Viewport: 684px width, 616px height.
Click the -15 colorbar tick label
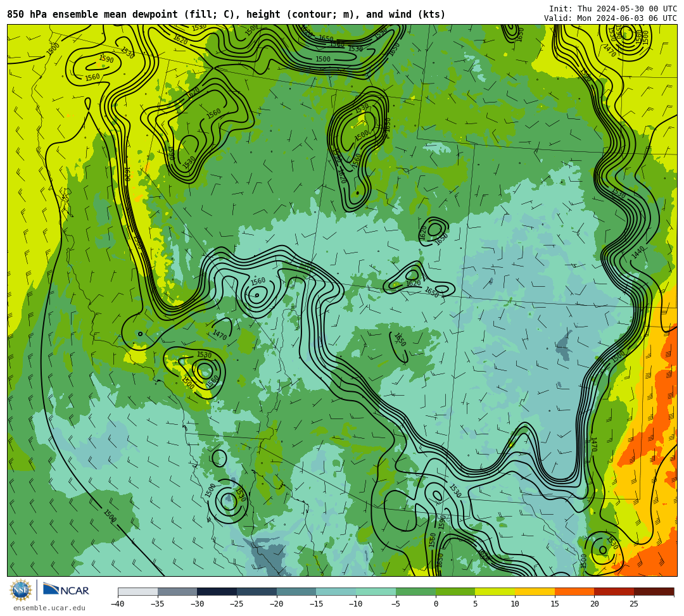pyautogui.click(x=316, y=604)
